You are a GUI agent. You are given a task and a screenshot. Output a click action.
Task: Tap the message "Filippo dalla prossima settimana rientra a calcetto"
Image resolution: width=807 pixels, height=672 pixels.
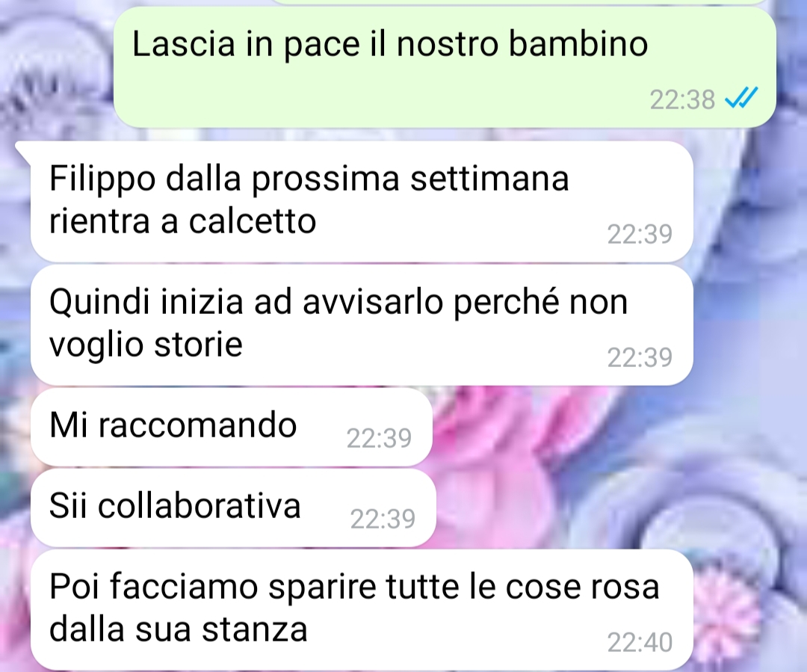click(362, 201)
